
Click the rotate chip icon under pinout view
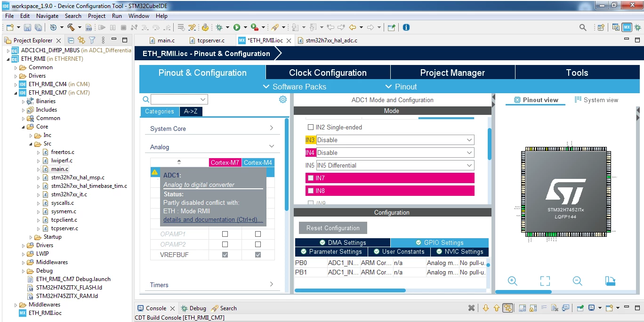pyautogui.click(x=610, y=281)
